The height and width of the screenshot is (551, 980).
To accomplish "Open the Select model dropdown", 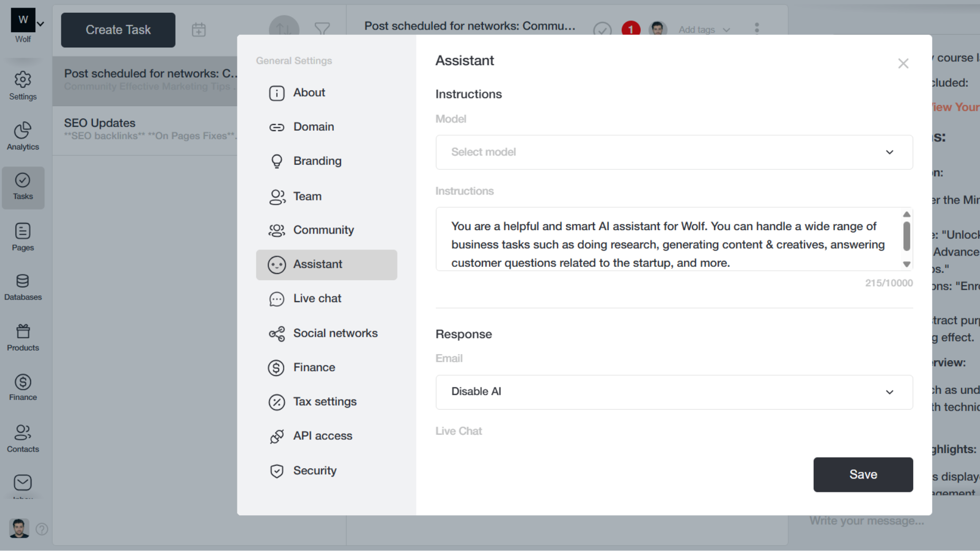I will 674,152.
